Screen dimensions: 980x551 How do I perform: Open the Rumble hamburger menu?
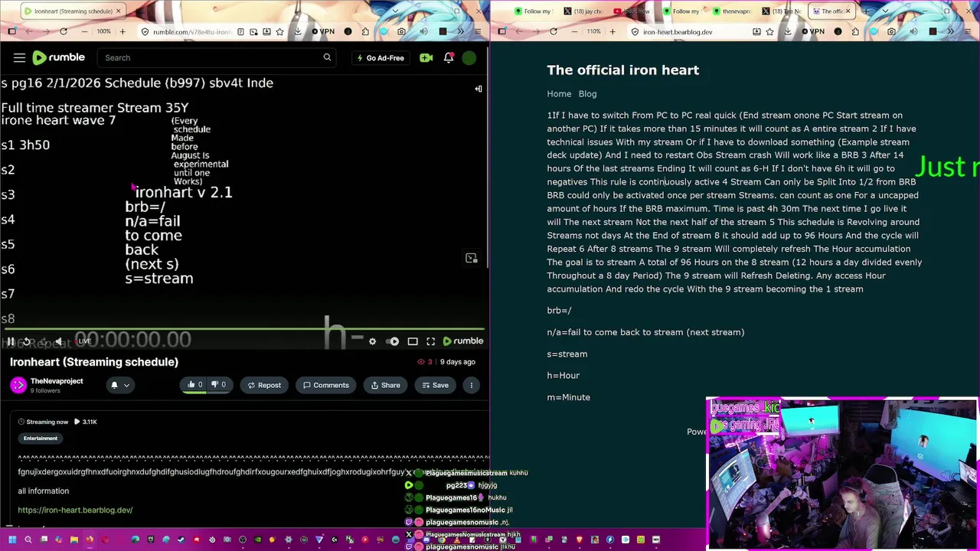click(19, 57)
